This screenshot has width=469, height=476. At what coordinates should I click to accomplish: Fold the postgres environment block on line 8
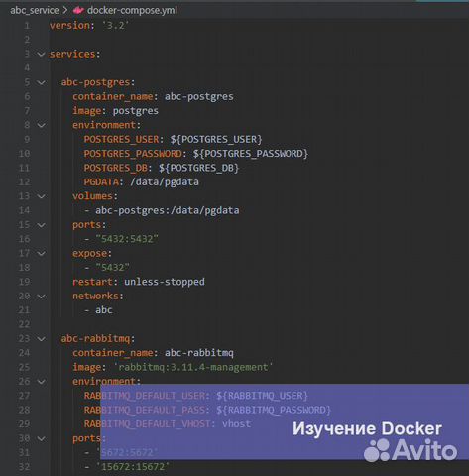click(41, 125)
